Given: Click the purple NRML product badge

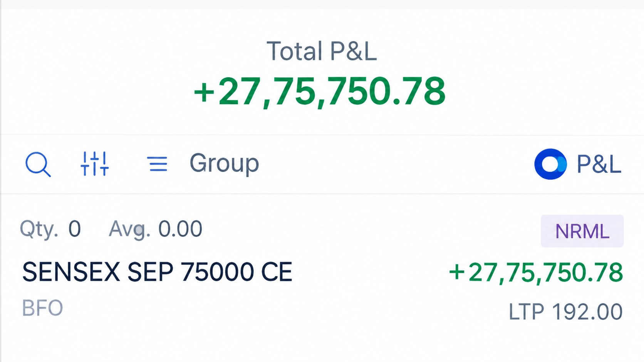Looking at the screenshot, I should (x=582, y=231).
